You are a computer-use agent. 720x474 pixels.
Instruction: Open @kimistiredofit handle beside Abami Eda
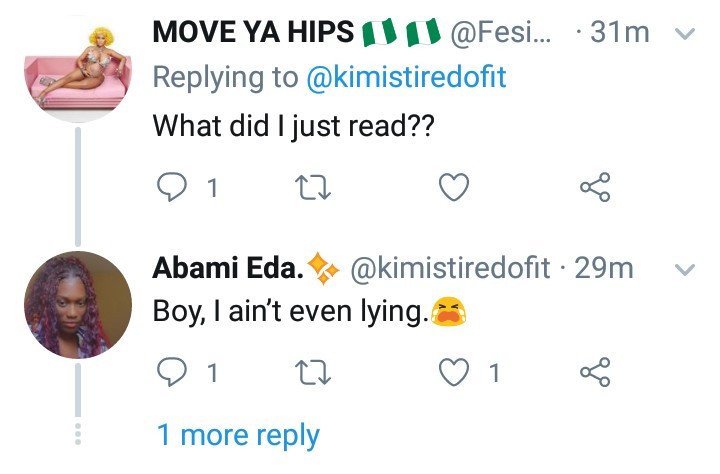pyautogui.click(x=450, y=268)
